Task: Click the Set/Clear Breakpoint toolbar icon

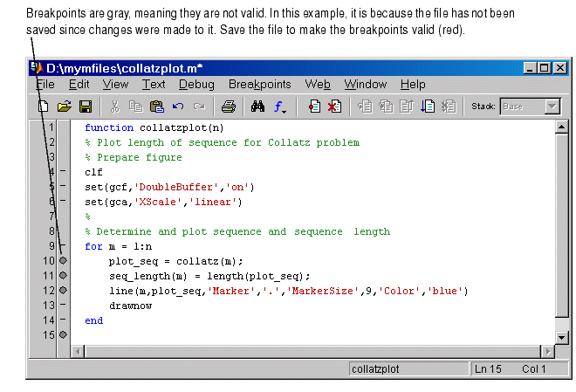Action: tap(314, 107)
